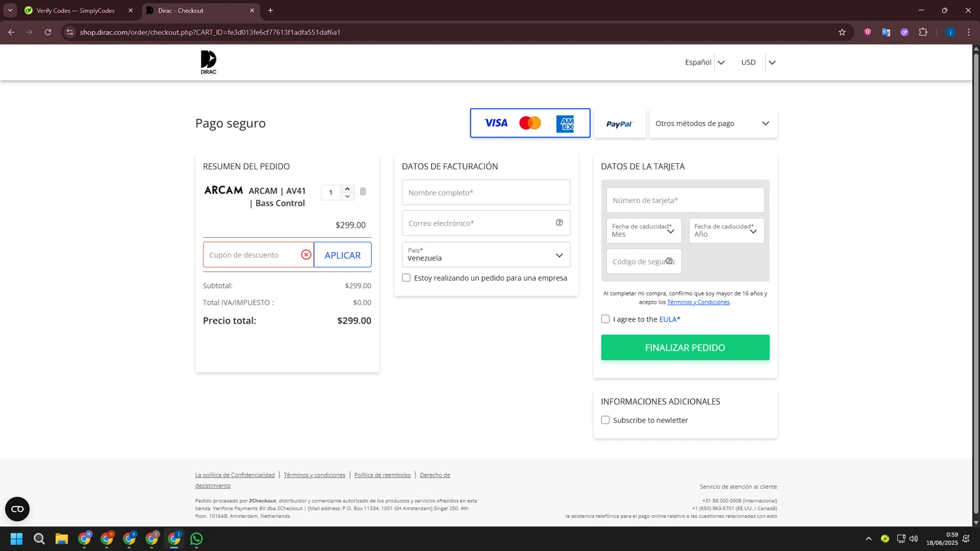
Task: Click the Número de tarjeta field
Action: [685, 200]
